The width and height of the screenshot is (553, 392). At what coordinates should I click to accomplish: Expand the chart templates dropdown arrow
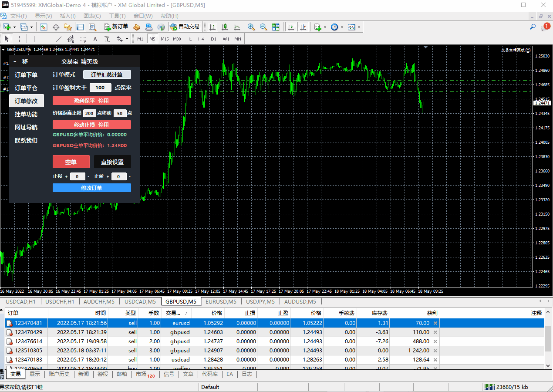tap(359, 27)
